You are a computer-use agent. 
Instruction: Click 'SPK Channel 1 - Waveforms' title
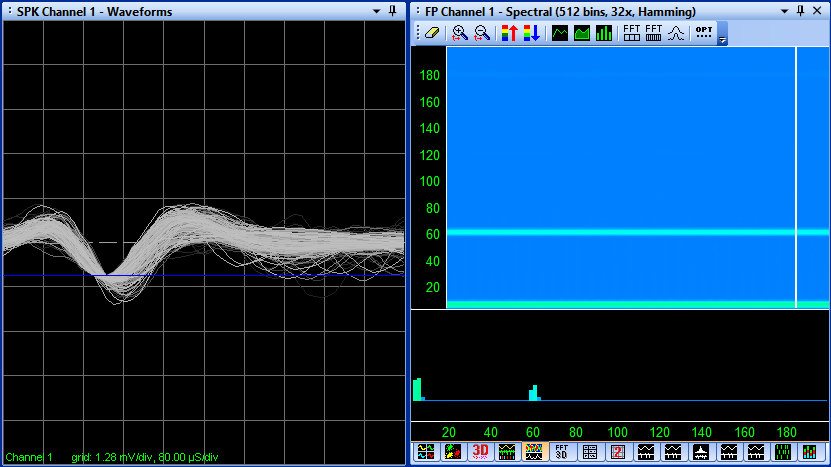click(x=94, y=12)
